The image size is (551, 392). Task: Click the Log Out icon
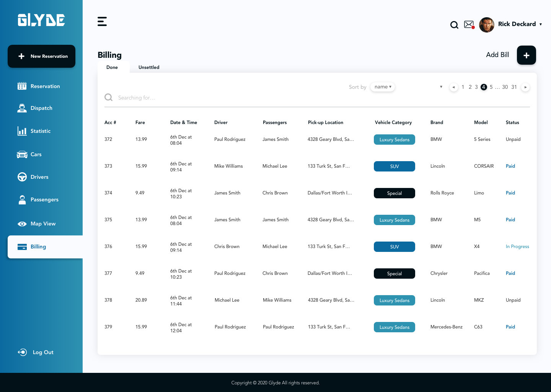pos(22,352)
